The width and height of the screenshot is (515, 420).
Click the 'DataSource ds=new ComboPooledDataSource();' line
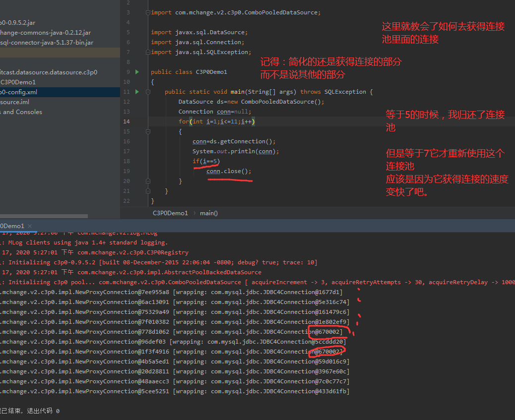pyautogui.click(x=251, y=102)
